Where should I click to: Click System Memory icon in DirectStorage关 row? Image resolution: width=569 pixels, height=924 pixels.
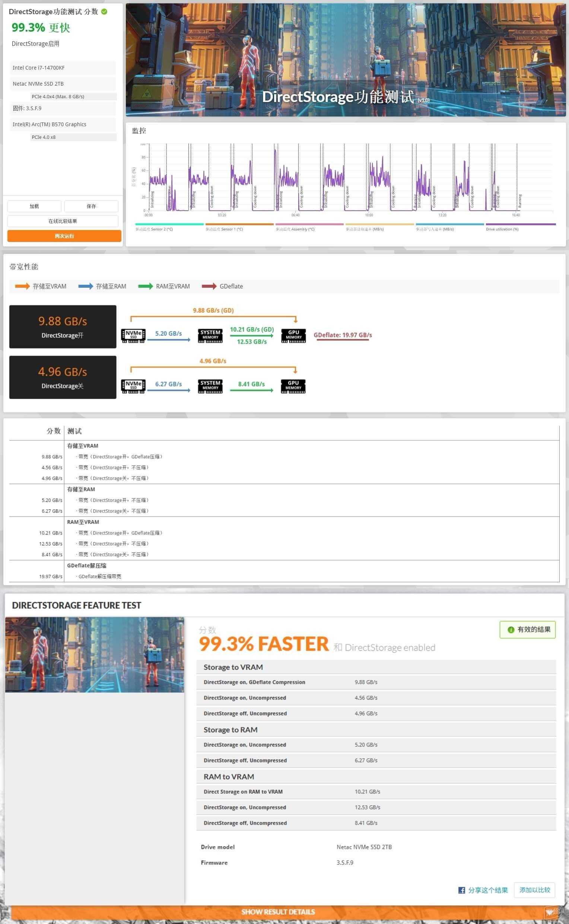(x=210, y=386)
